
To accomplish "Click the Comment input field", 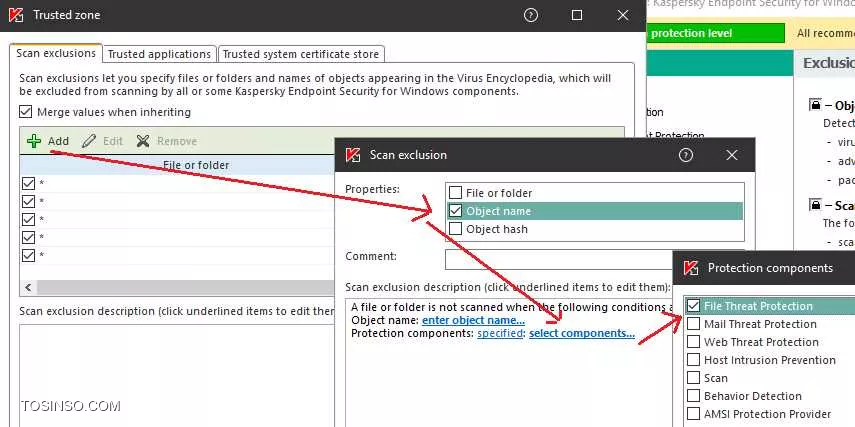I will (559, 260).
